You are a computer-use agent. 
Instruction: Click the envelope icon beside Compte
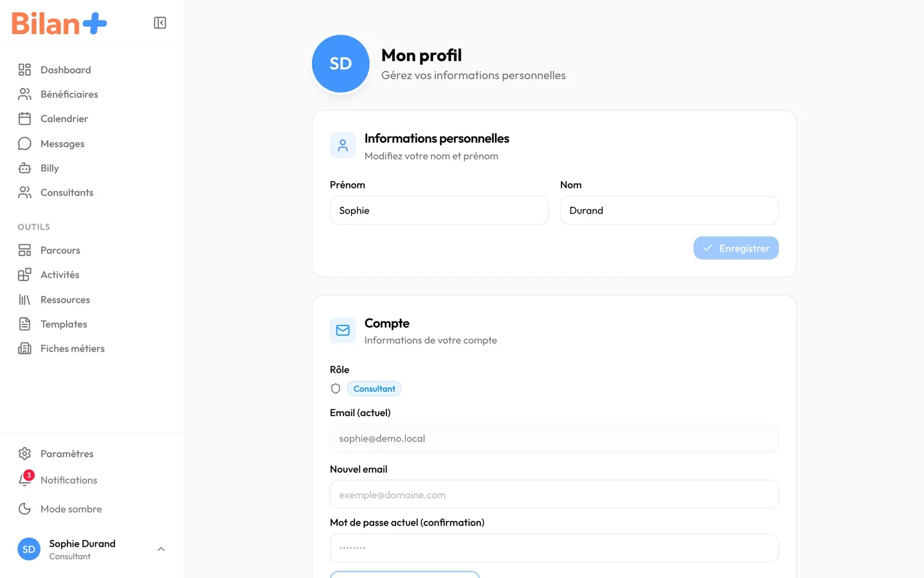click(x=343, y=330)
